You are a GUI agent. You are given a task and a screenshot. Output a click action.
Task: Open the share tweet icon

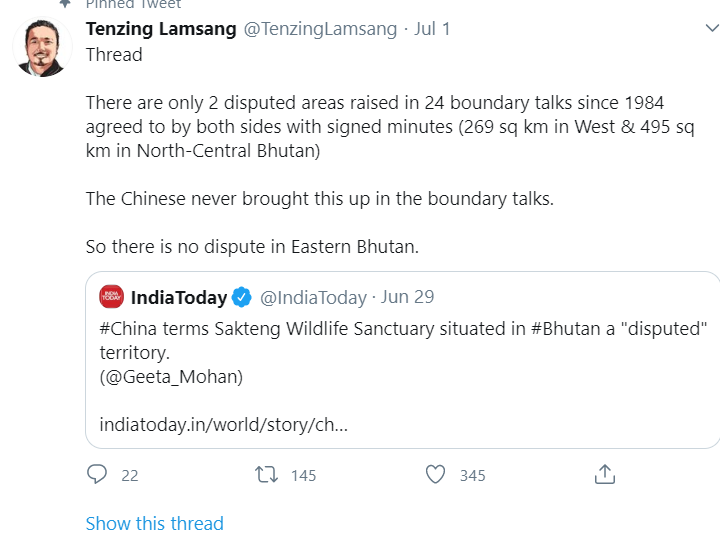point(604,474)
